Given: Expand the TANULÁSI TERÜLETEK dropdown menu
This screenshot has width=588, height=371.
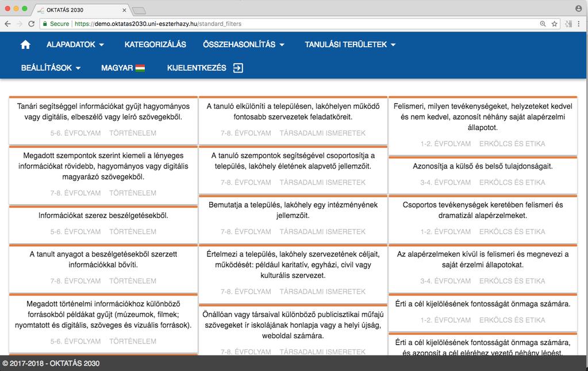Looking at the screenshot, I should point(350,45).
